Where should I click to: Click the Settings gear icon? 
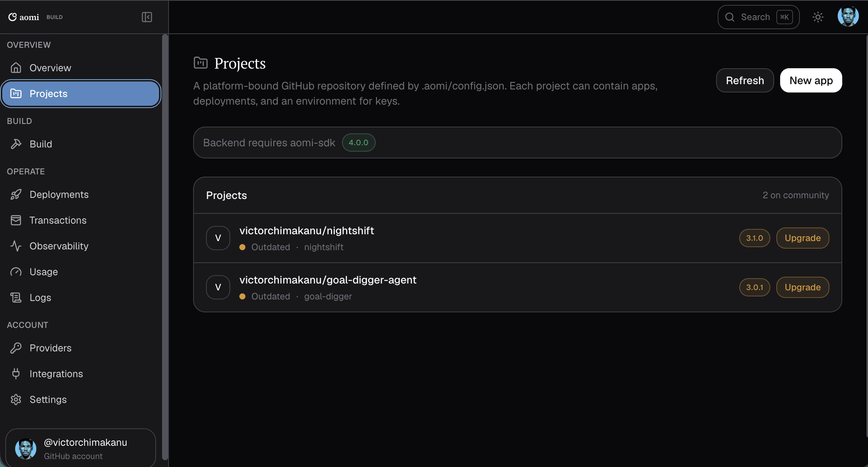coord(16,400)
